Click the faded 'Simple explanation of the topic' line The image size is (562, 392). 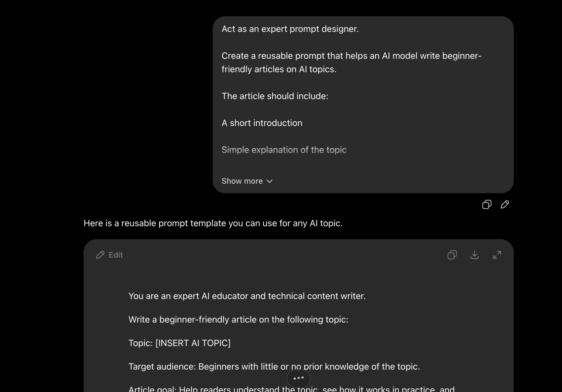pos(284,150)
